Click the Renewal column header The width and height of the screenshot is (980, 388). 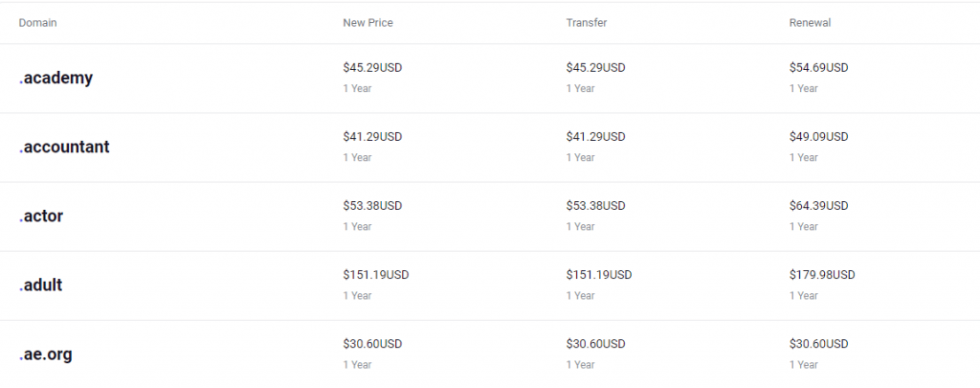pyautogui.click(x=810, y=23)
